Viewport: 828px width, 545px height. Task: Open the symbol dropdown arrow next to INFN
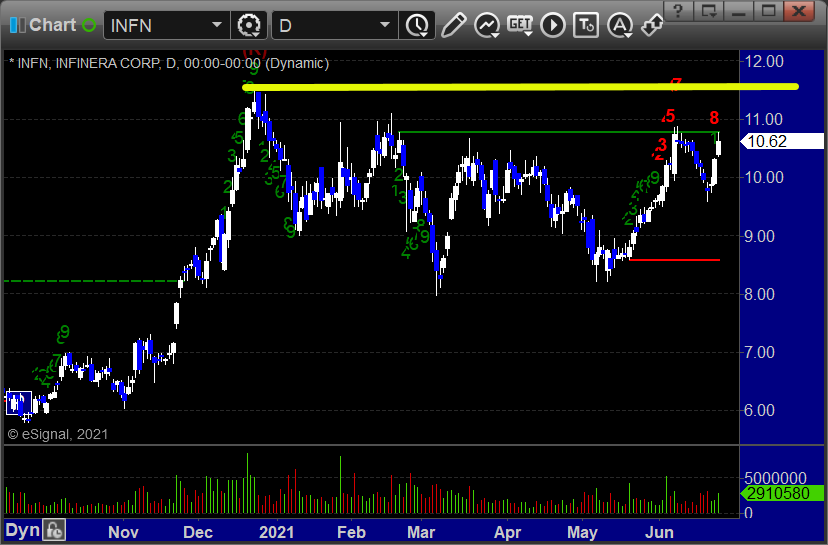point(217,25)
